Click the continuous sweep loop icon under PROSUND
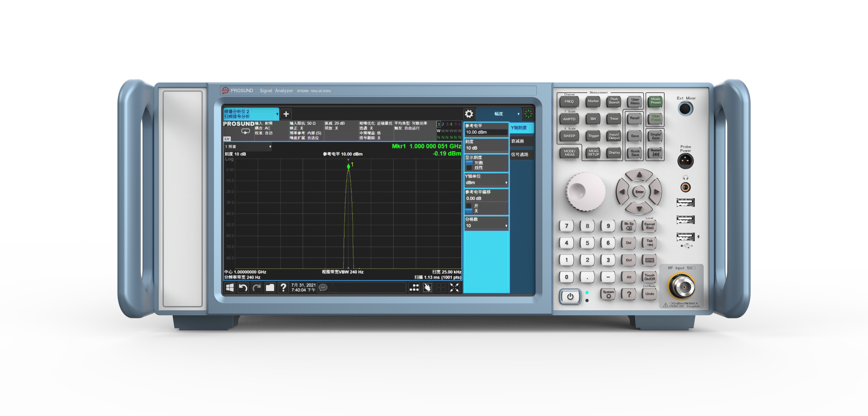Viewport: 868px width, 416px height. point(245,131)
